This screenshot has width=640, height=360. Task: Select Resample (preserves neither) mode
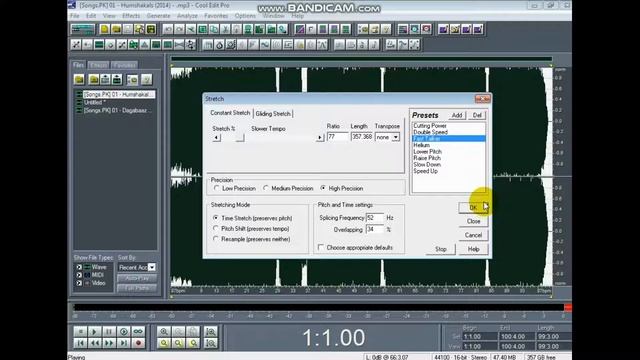tap(216, 239)
